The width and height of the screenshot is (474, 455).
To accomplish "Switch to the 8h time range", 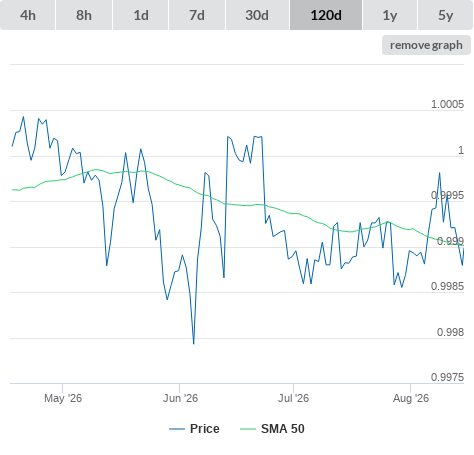I will (84, 15).
